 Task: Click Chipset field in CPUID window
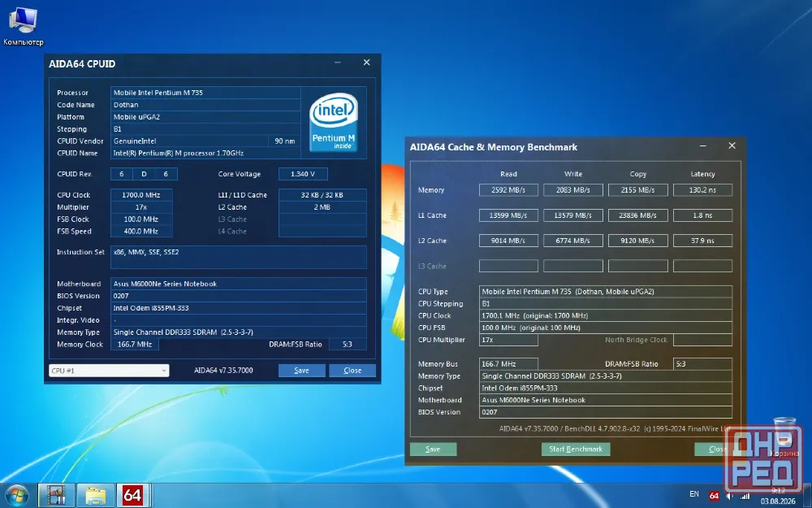pos(238,308)
